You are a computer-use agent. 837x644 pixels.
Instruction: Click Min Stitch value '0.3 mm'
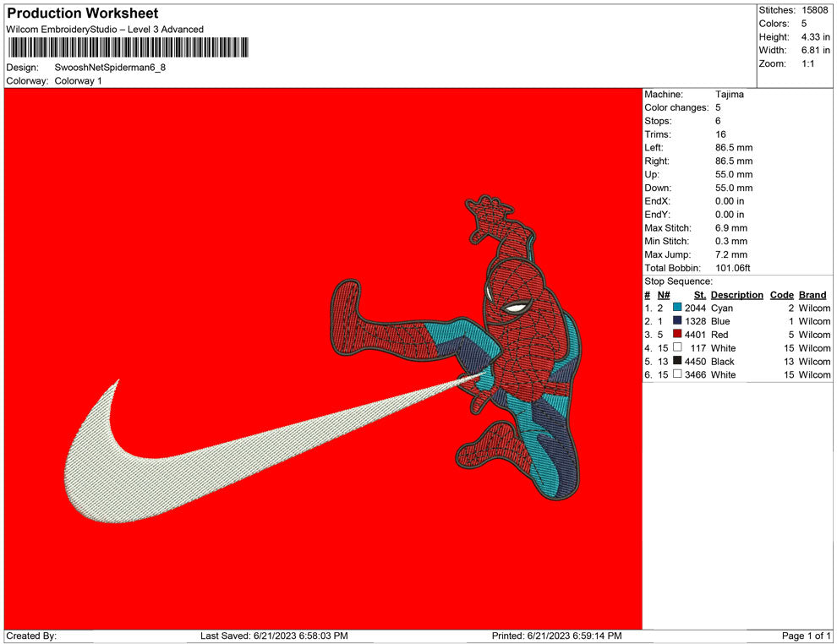click(731, 241)
